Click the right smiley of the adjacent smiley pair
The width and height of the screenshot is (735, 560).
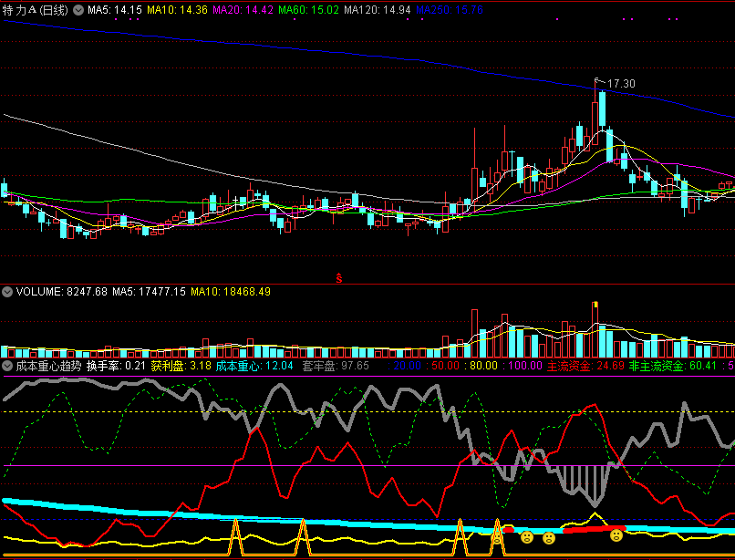(x=549, y=538)
